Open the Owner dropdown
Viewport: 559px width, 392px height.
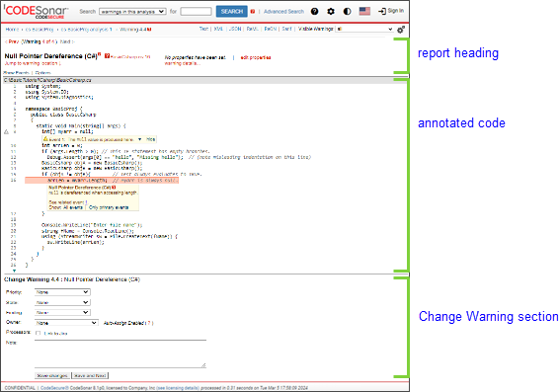pyautogui.click(x=66, y=323)
